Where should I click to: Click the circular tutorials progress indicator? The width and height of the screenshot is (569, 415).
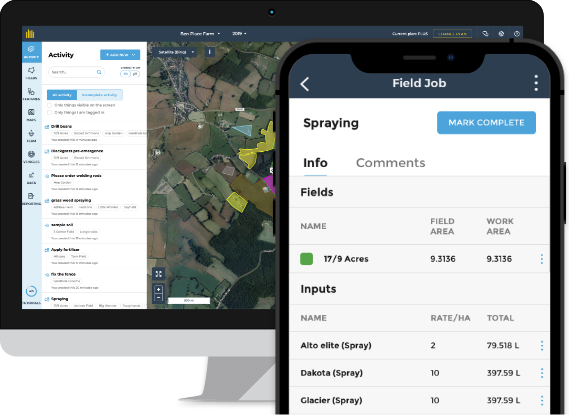pos(31,291)
